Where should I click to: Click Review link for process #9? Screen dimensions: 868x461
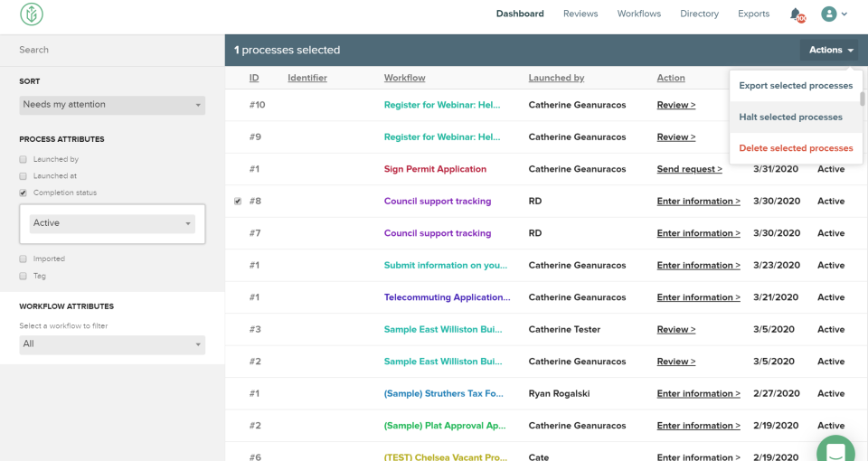tap(676, 137)
